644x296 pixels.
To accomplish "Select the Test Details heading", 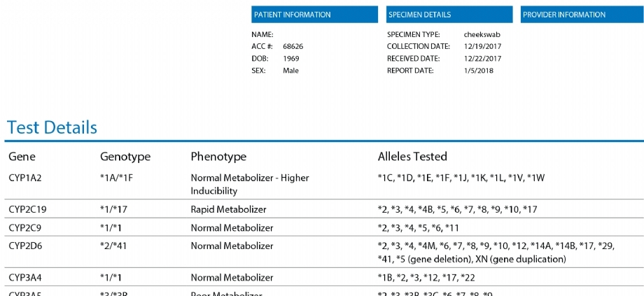I will [x=52, y=127].
